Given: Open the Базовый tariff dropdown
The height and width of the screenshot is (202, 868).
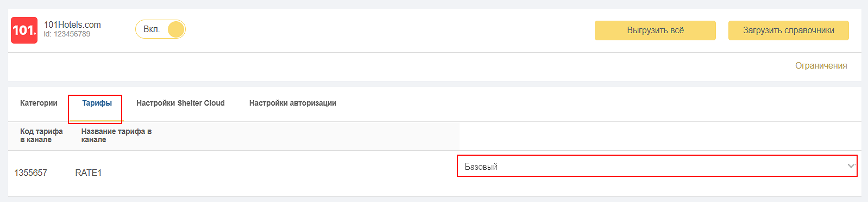Looking at the screenshot, I should 657,166.
